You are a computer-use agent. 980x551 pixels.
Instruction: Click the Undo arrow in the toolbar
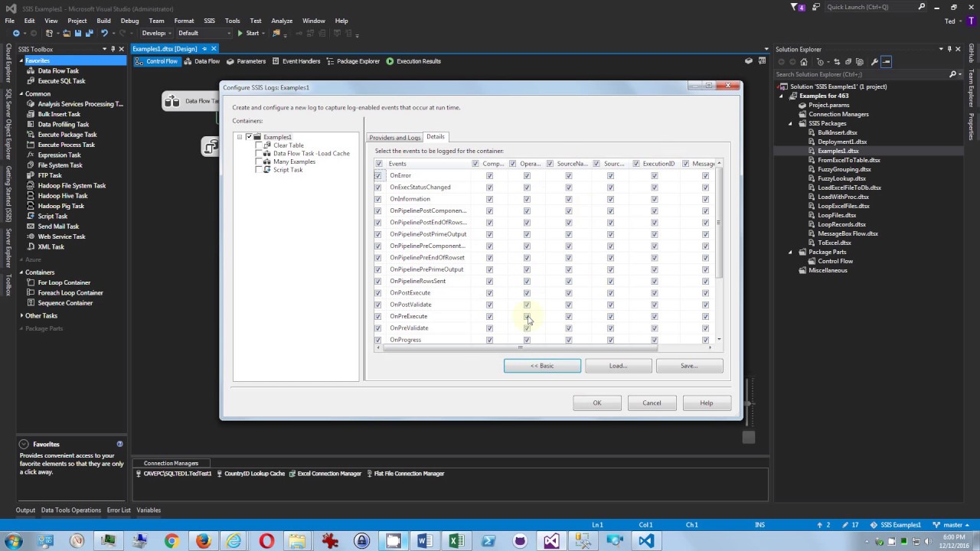coord(104,34)
